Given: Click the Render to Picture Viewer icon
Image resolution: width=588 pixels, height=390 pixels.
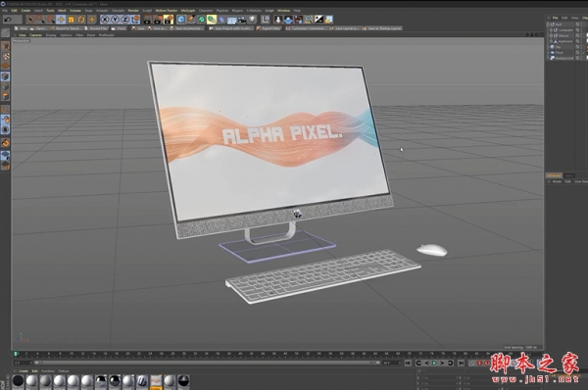Looking at the screenshot, I should [158, 20].
